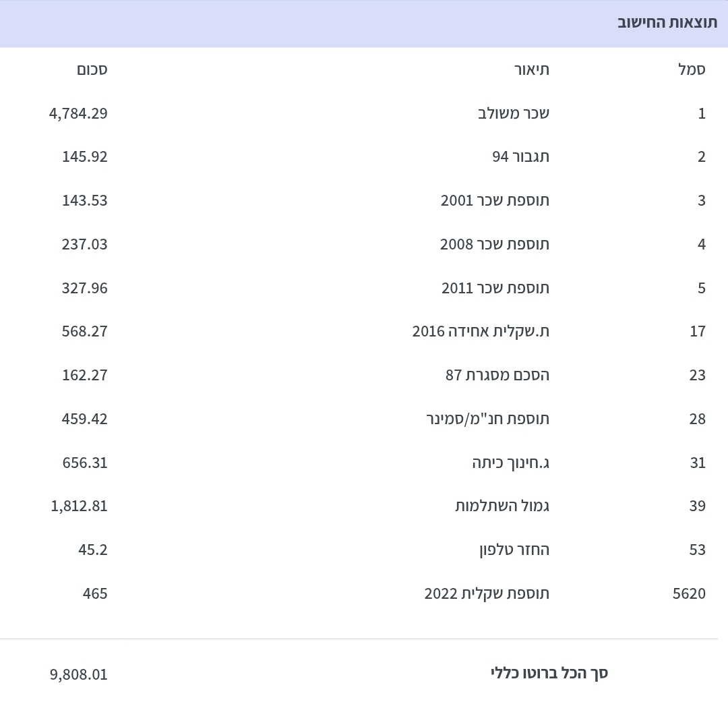The height and width of the screenshot is (704, 728).
Task: Click the amount 656.31
Action: [x=85, y=463]
